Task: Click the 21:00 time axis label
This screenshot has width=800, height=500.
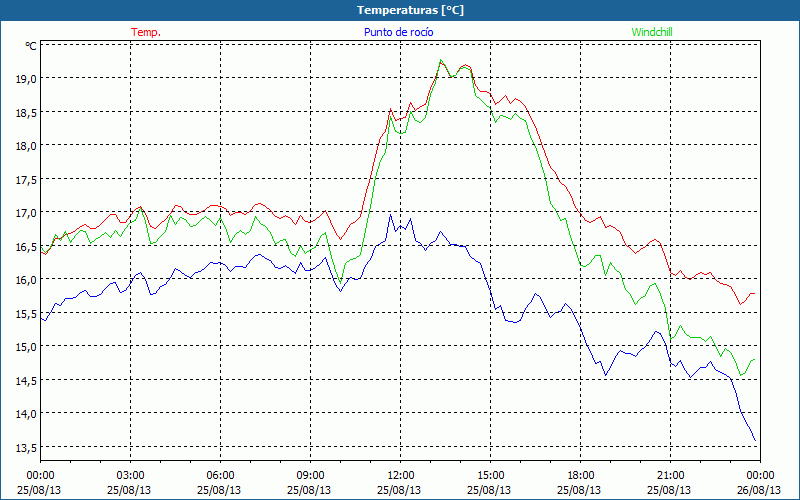Action: point(670,475)
